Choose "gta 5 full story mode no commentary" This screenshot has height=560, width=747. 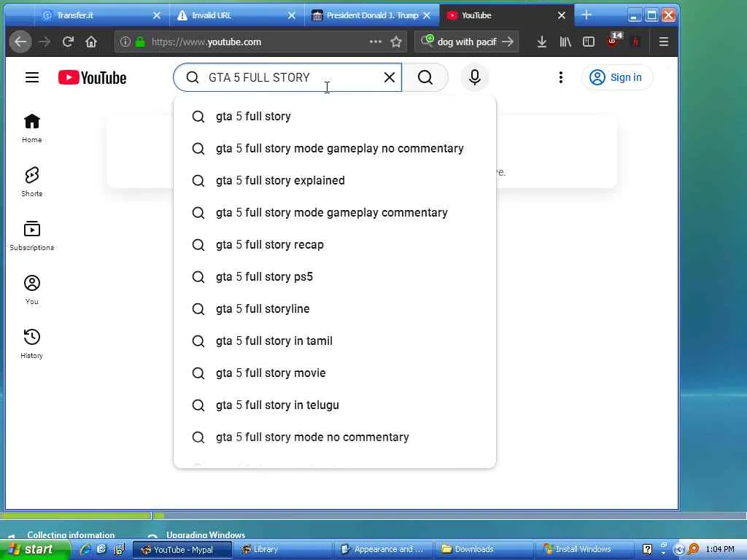coord(335,437)
